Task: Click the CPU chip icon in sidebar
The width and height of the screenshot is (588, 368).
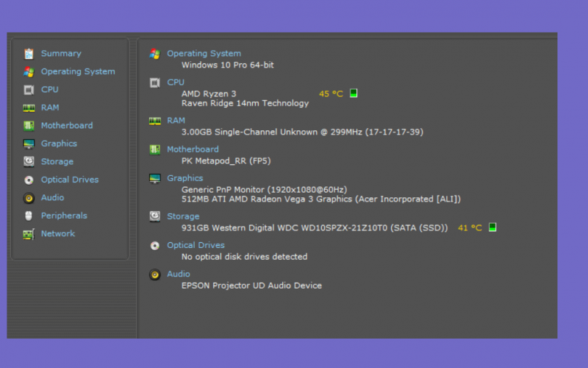Action: tap(29, 90)
